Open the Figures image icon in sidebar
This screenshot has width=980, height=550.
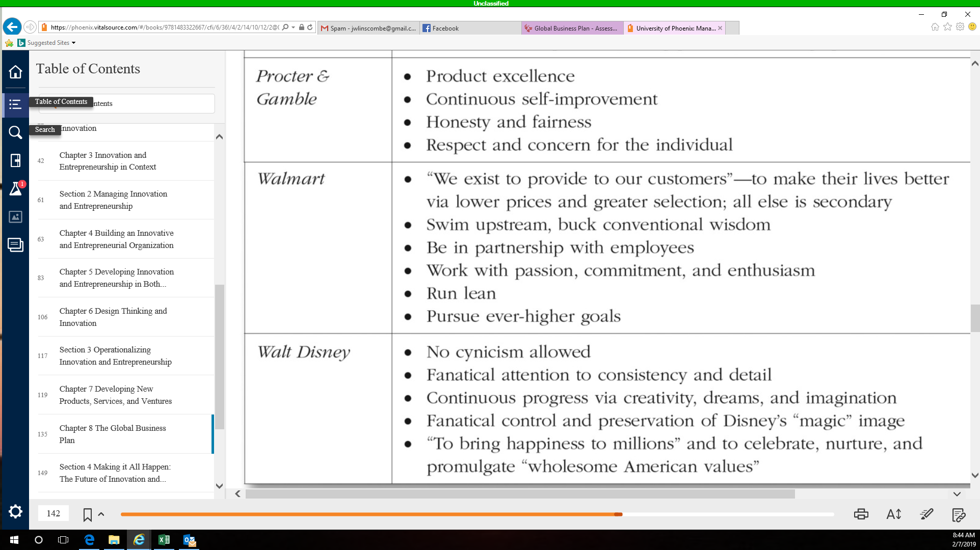(x=15, y=217)
